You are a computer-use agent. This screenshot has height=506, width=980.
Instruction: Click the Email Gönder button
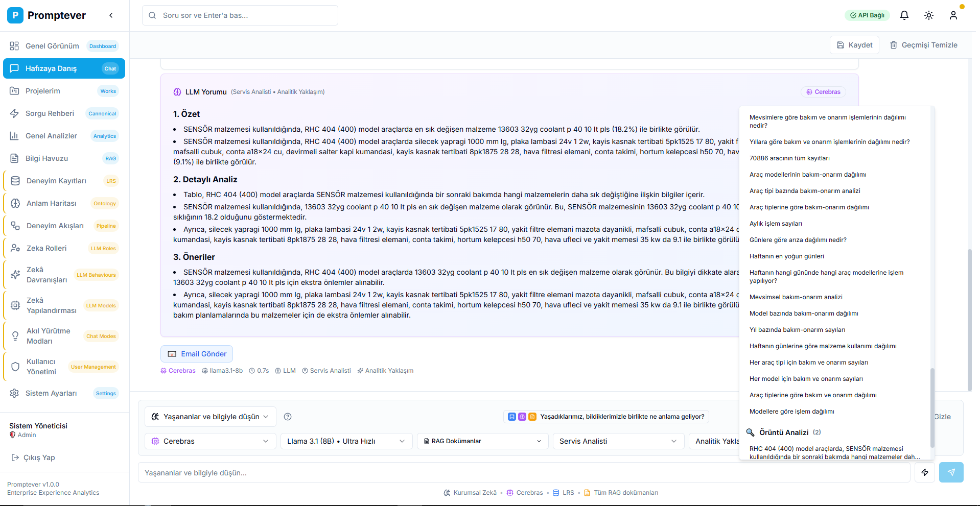(197, 354)
